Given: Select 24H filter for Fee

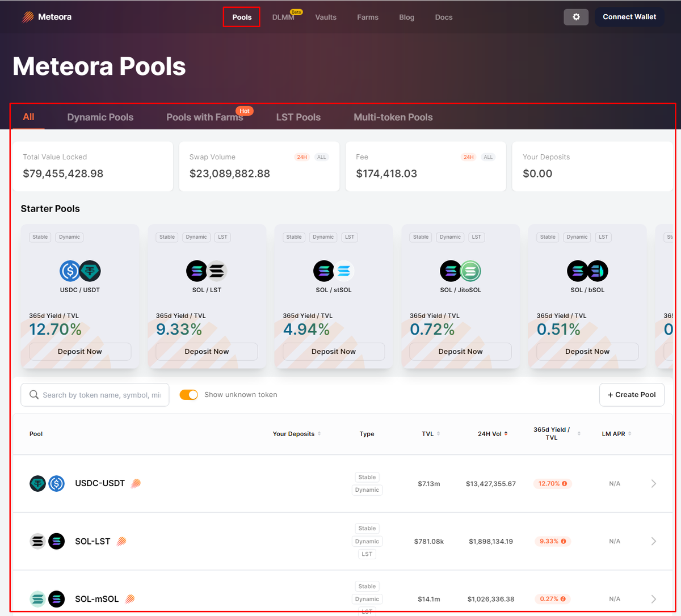Looking at the screenshot, I should coord(469,157).
